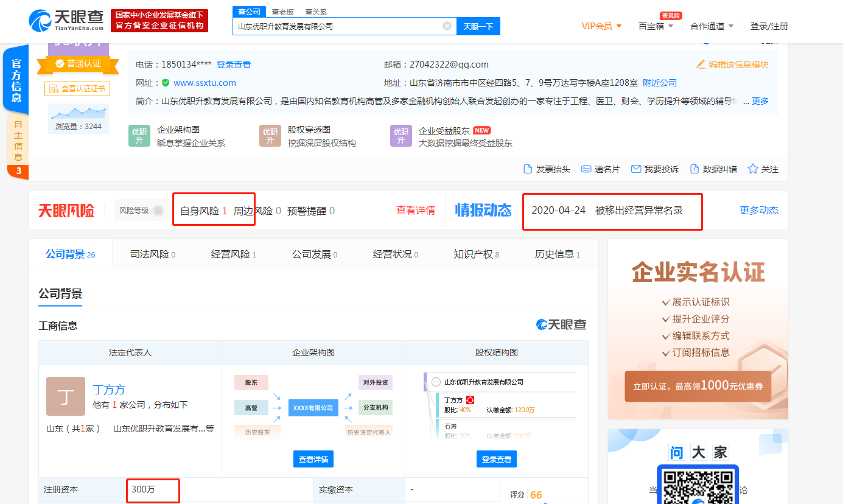Click 丁方方 shareholder in equity tree
Viewport: 843px width, 504px height.
click(x=453, y=400)
